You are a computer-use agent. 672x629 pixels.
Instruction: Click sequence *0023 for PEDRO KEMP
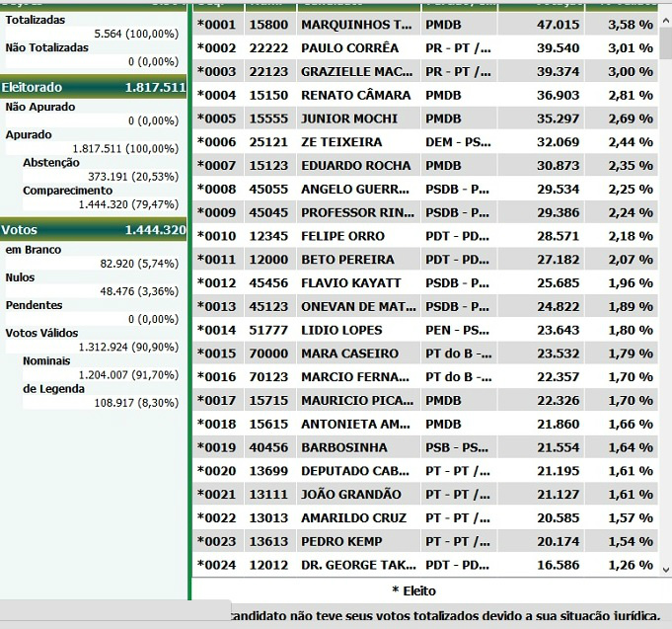click(x=216, y=541)
